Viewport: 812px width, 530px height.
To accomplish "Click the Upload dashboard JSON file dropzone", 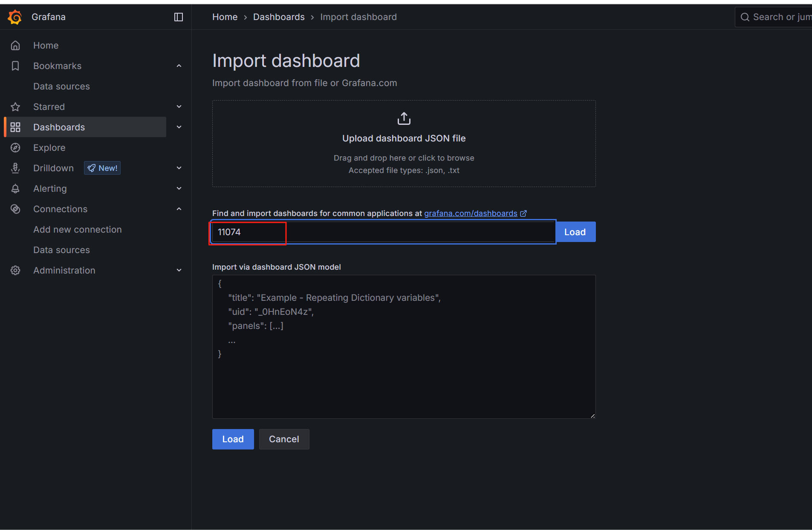I will [404, 144].
